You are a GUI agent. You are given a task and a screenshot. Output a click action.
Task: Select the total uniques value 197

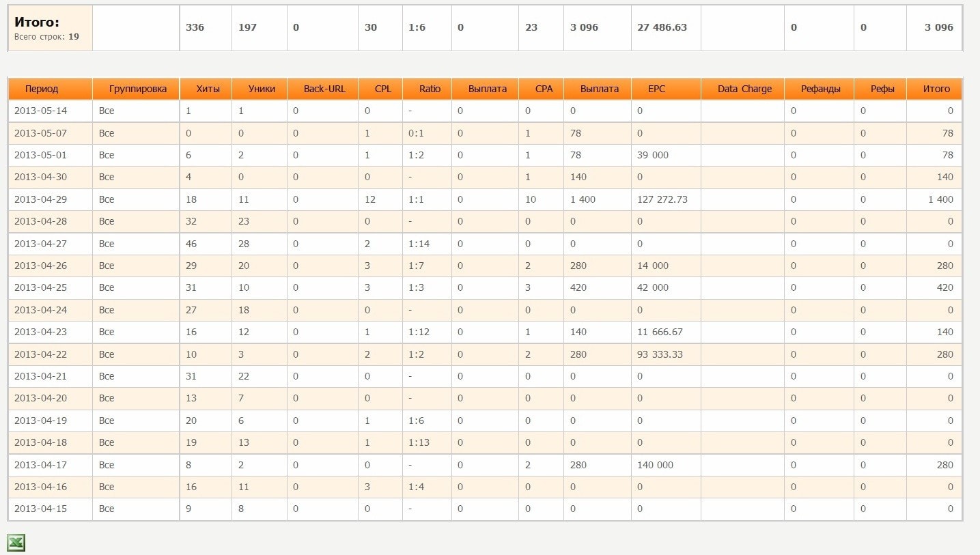click(x=247, y=27)
